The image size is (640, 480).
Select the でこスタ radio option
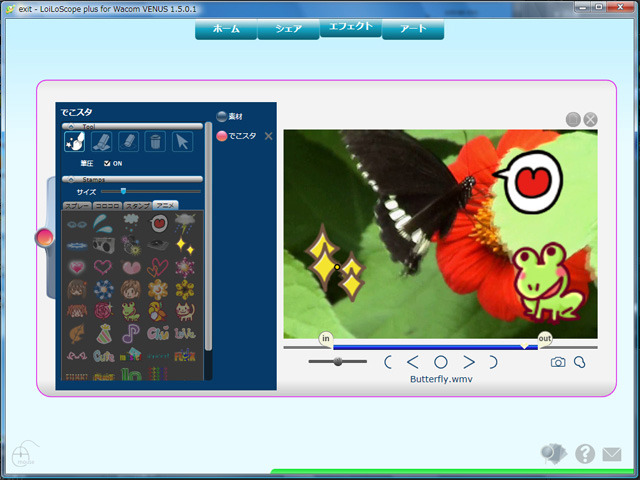[222, 135]
